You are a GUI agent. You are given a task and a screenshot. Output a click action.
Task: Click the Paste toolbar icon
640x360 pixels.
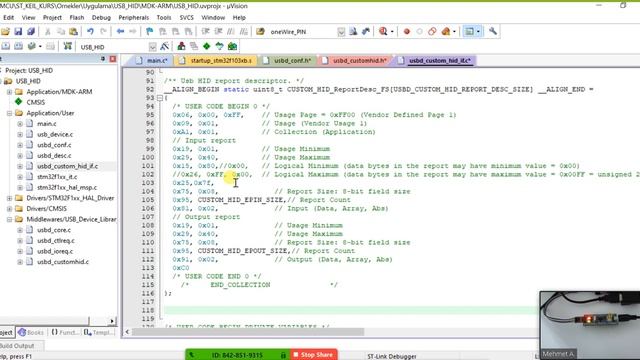73,31
